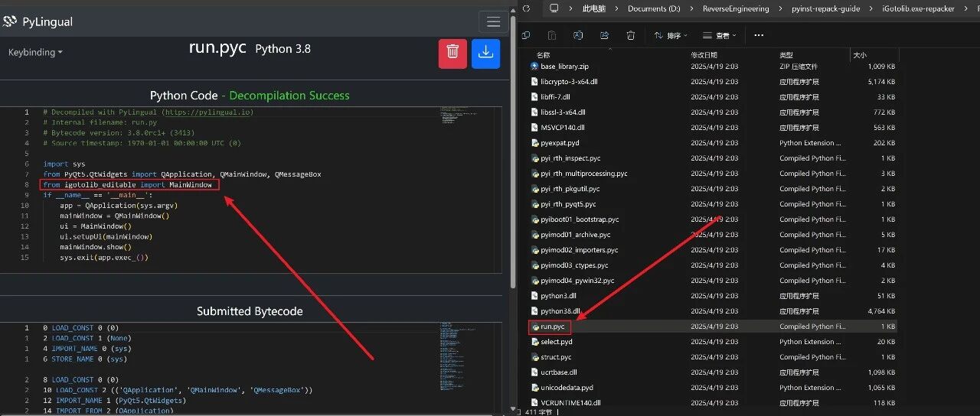Click the PyLingual logo icon
980x416 pixels.
click(9, 21)
